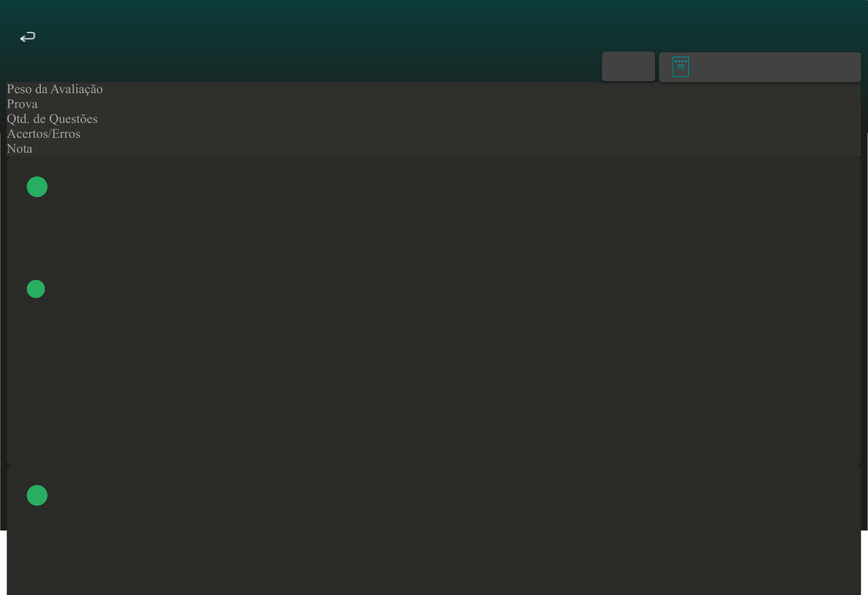Select the Prova column header
The image size is (868, 595).
(x=22, y=104)
